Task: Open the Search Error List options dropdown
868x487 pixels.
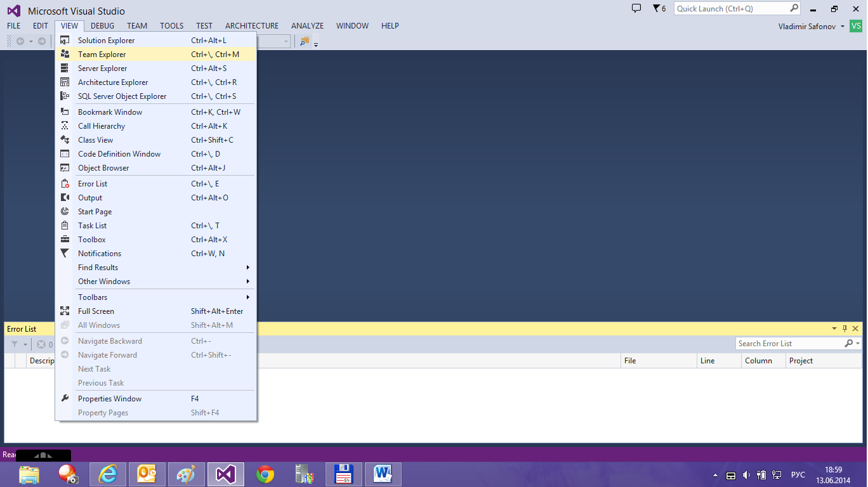Action: [x=858, y=344]
